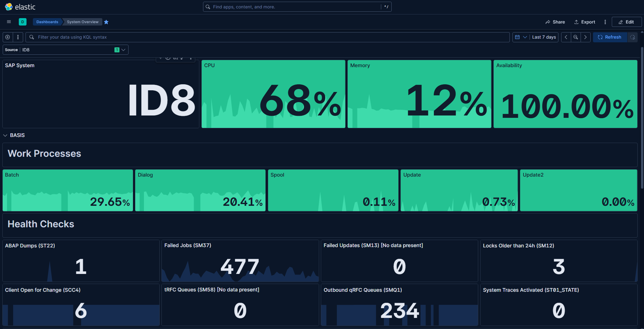The image size is (644, 329).
Task: Zoom out the time range
Action: coord(576,37)
